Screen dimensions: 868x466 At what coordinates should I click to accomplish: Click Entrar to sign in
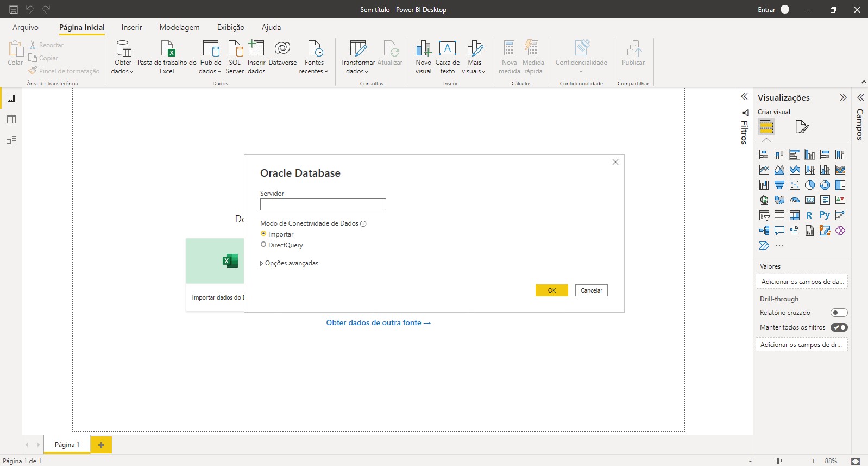coord(766,9)
